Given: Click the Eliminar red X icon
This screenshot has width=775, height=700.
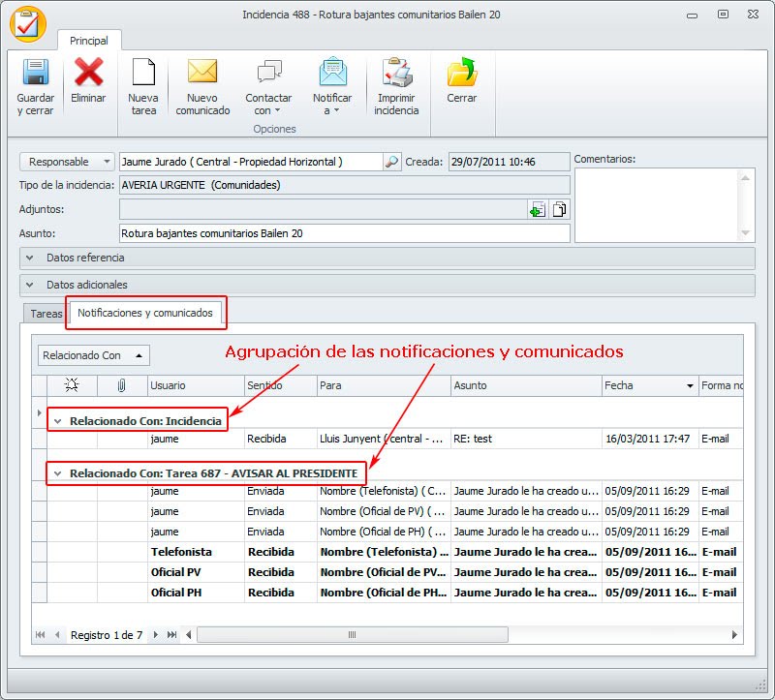Looking at the screenshot, I should (x=88, y=72).
